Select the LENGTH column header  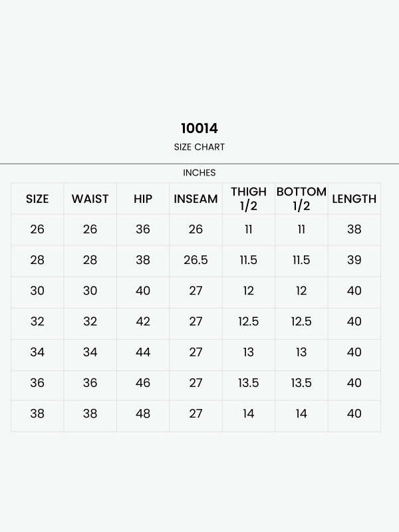pos(354,199)
